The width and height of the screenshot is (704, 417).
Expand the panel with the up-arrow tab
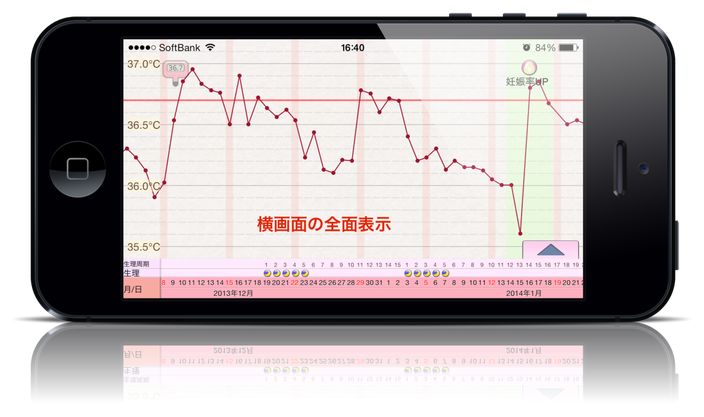[550, 250]
